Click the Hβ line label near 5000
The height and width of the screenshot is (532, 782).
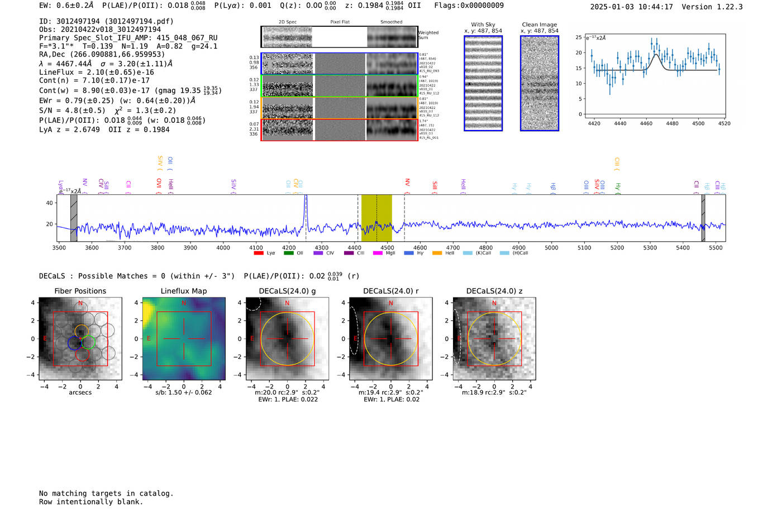click(553, 187)
